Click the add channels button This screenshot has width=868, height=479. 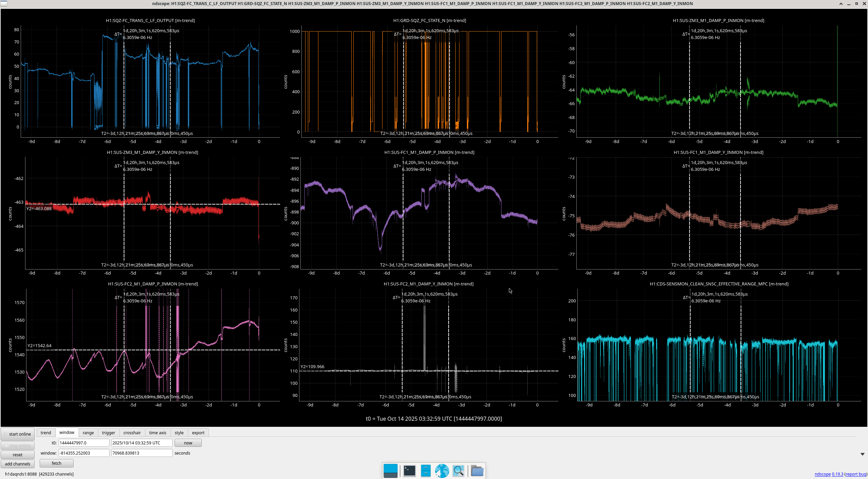18,464
